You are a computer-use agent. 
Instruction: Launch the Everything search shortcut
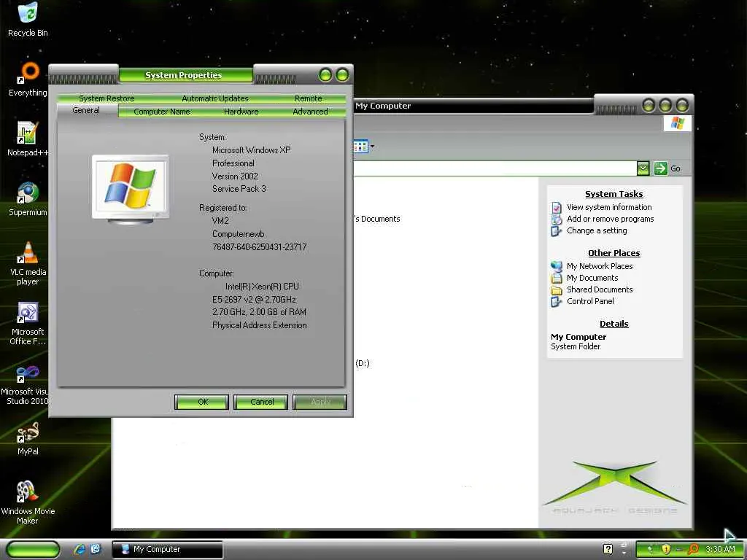[28, 79]
